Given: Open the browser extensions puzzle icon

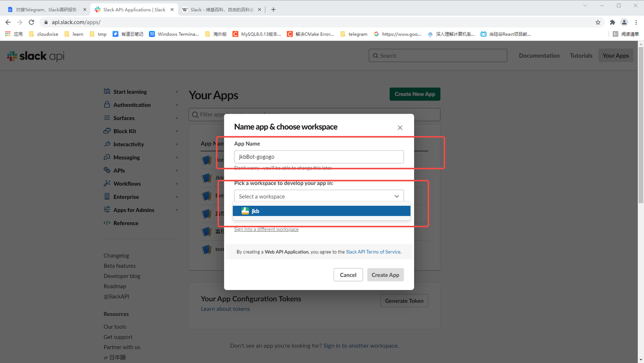Looking at the screenshot, I should (x=612, y=22).
